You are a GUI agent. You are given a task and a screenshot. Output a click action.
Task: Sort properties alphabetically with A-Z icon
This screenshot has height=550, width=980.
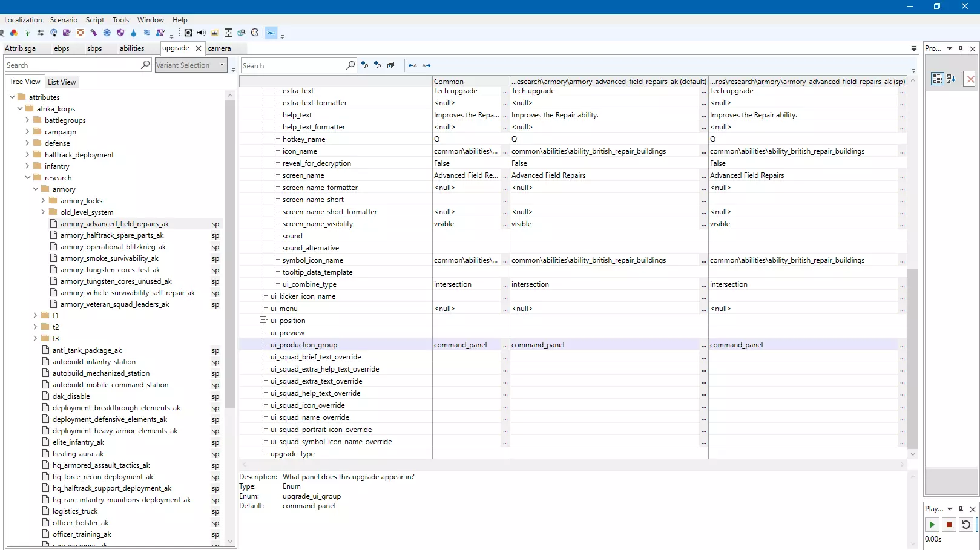(x=951, y=79)
